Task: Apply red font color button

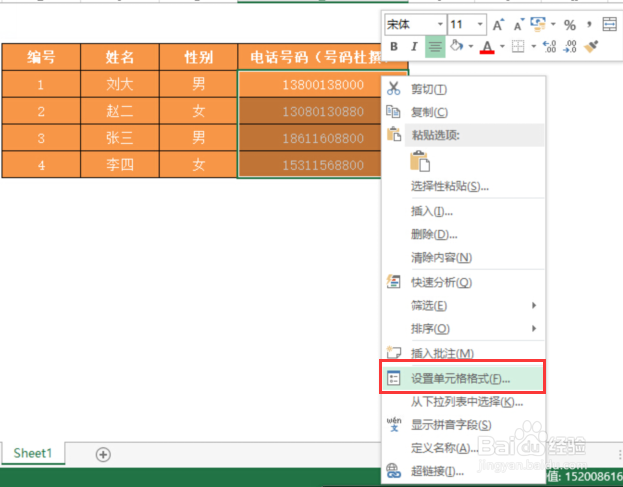Action: coord(487,47)
